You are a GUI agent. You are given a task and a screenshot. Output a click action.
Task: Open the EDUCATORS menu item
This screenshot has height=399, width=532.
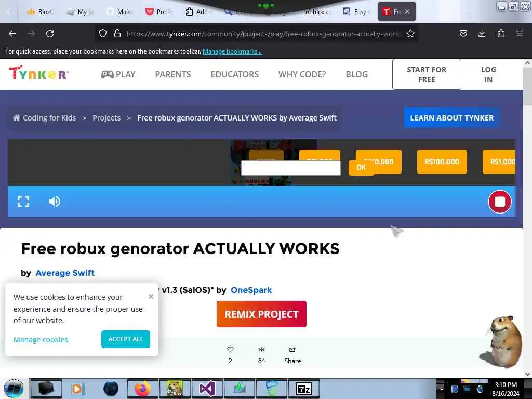(x=235, y=74)
